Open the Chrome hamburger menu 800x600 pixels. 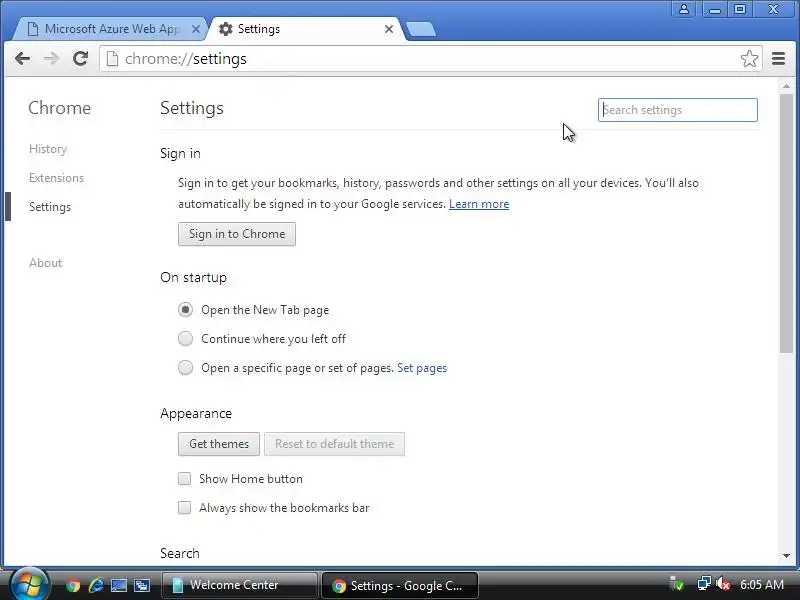point(778,59)
